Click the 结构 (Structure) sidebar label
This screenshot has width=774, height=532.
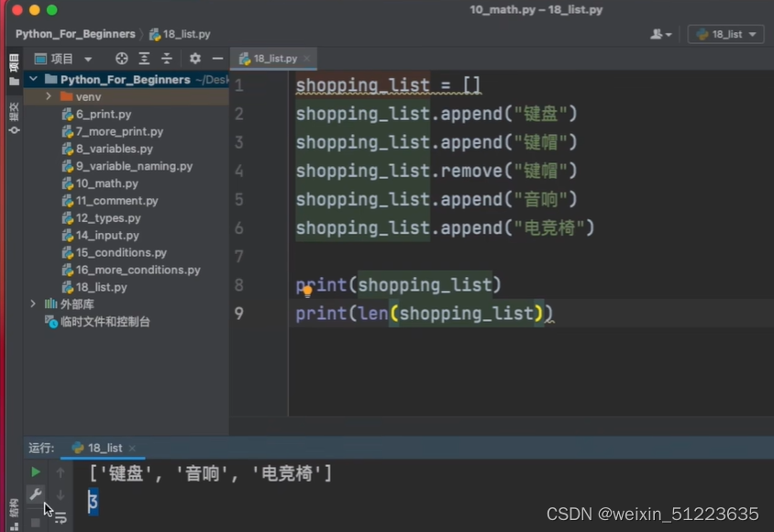point(13,507)
